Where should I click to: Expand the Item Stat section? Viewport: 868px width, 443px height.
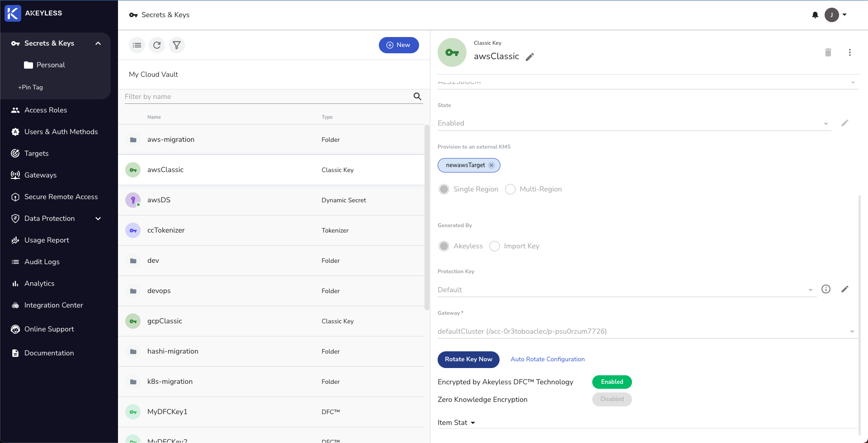(457, 423)
